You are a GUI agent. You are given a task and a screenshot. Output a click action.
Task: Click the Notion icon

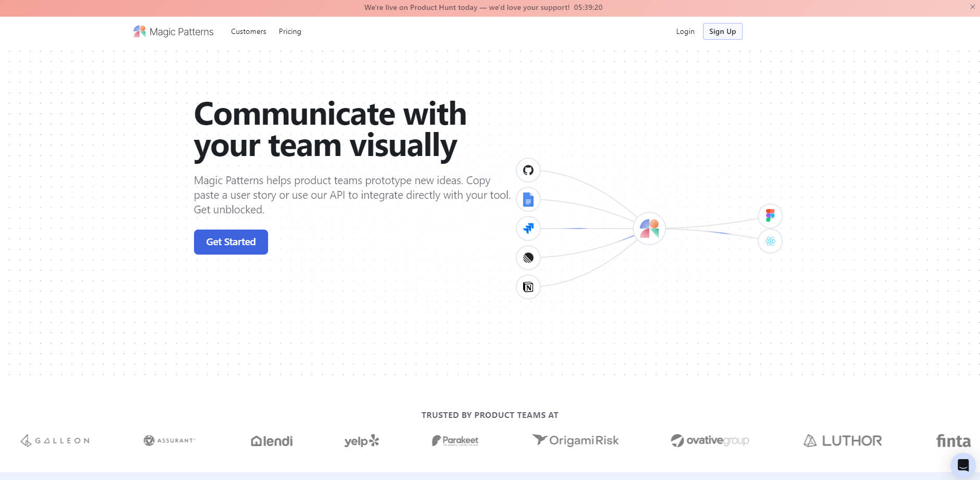(528, 287)
